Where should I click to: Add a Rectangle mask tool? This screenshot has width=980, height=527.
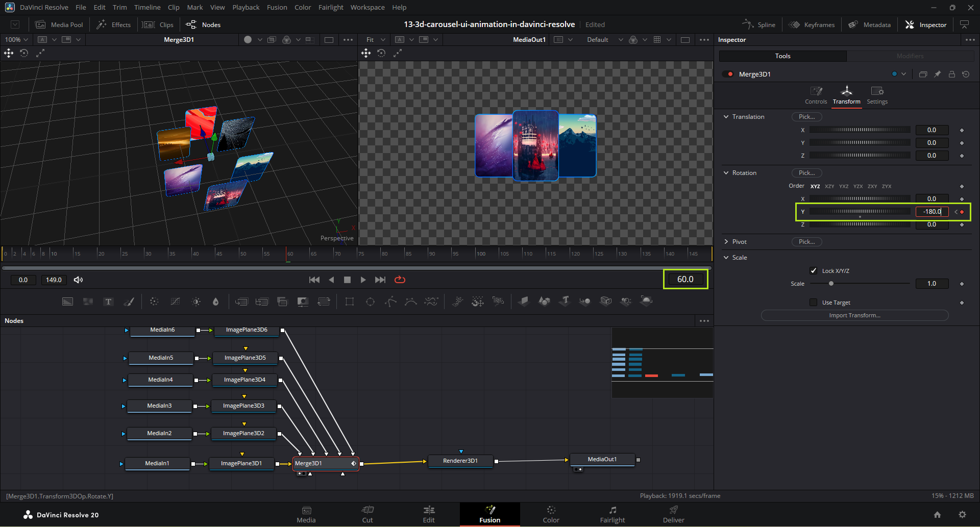tap(350, 302)
